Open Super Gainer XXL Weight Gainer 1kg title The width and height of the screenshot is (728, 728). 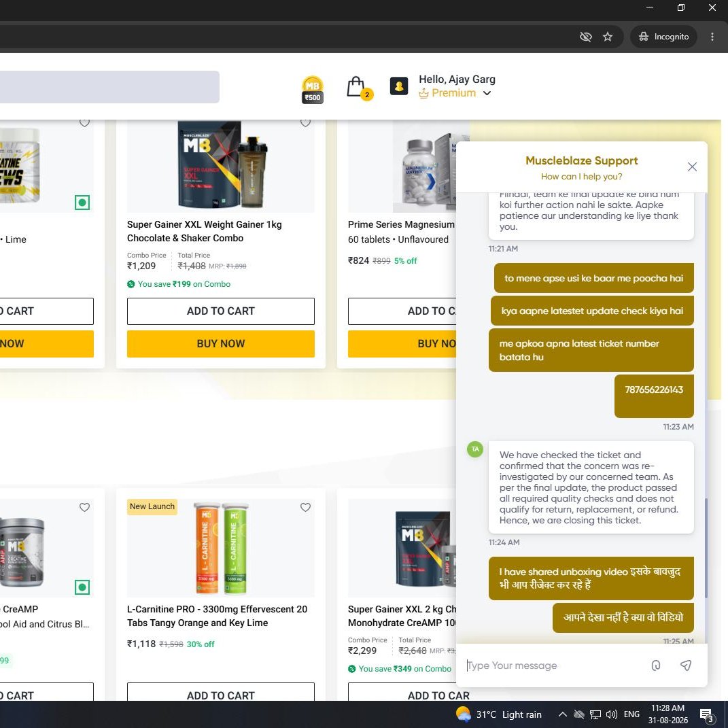point(205,231)
